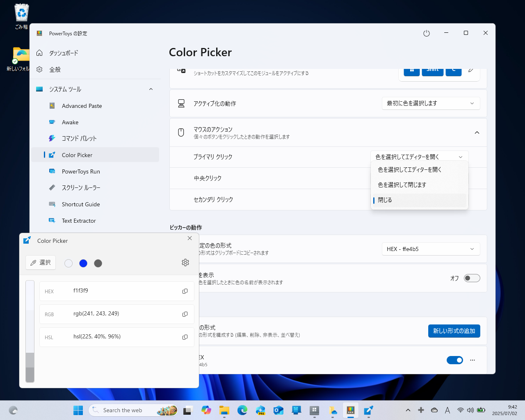The image size is (525, 420).
Task: Click the PowerToys Run sidebar icon
Action: [52, 171]
